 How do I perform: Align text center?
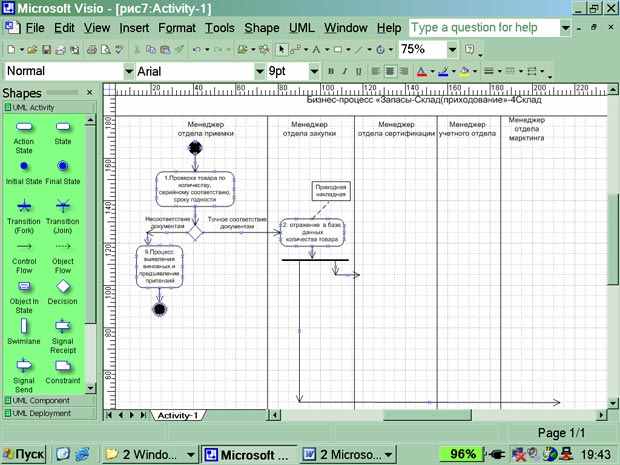pos(390,71)
